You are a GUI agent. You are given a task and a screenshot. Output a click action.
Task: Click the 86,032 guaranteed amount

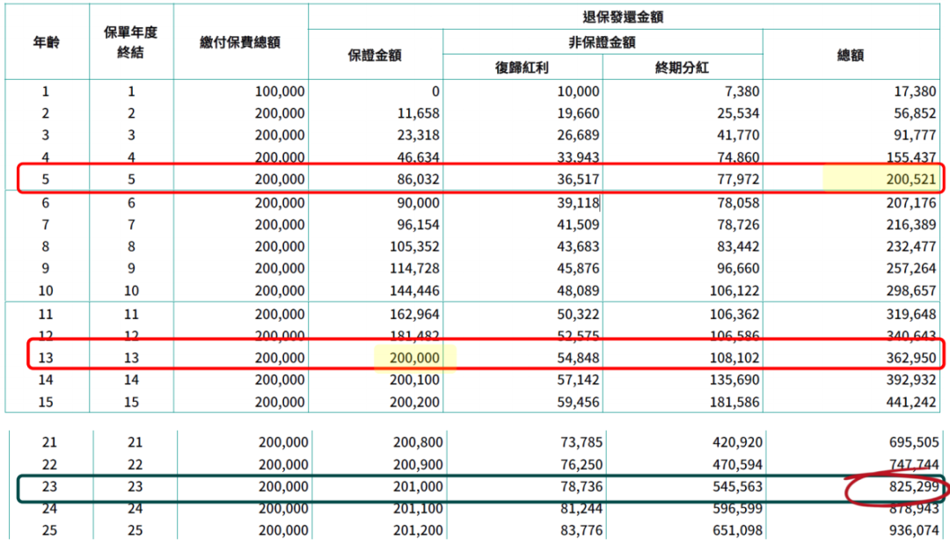point(418,179)
